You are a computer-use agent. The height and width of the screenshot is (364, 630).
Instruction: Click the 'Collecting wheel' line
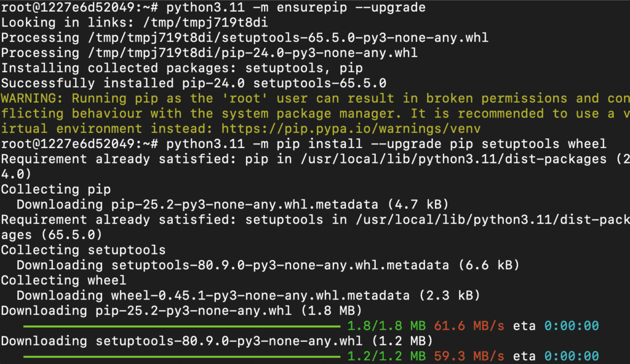pyautogui.click(x=64, y=280)
